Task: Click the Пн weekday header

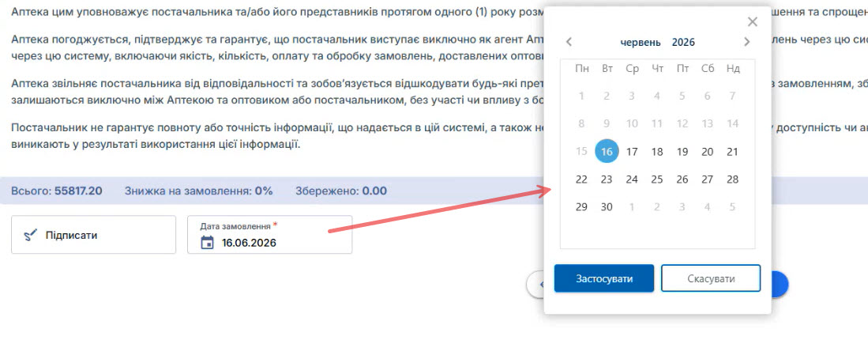Action: tap(582, 69)
